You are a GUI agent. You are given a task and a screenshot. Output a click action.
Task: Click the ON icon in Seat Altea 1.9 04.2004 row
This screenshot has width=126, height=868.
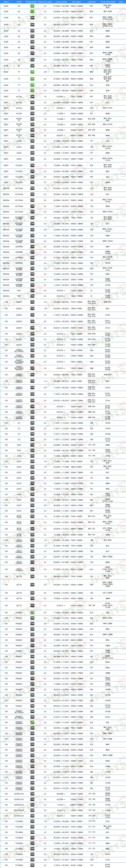pos(32,97)
